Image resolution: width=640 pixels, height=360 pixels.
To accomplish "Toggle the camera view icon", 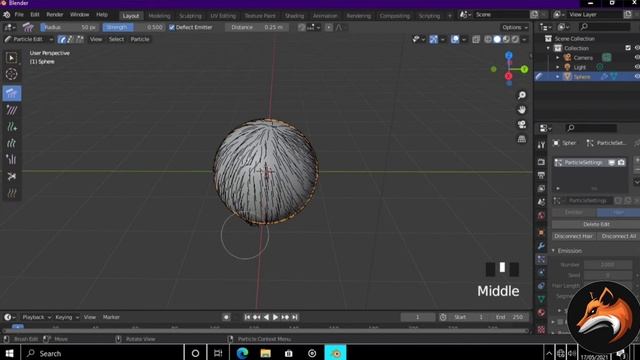I will pos(522,124).
